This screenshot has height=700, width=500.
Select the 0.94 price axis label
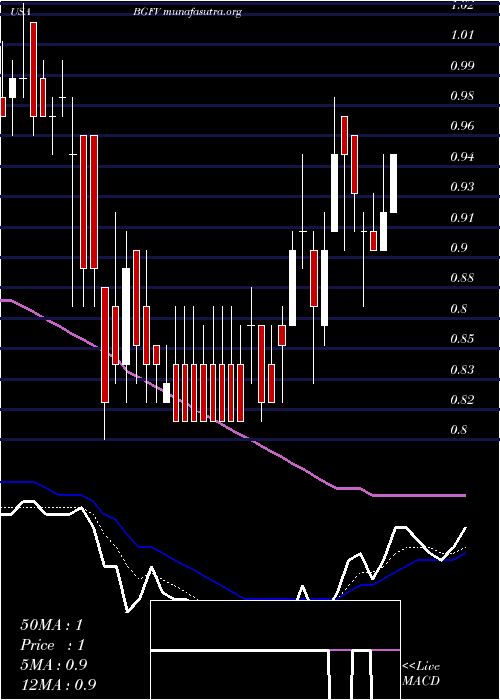click(x=462, y=157)
